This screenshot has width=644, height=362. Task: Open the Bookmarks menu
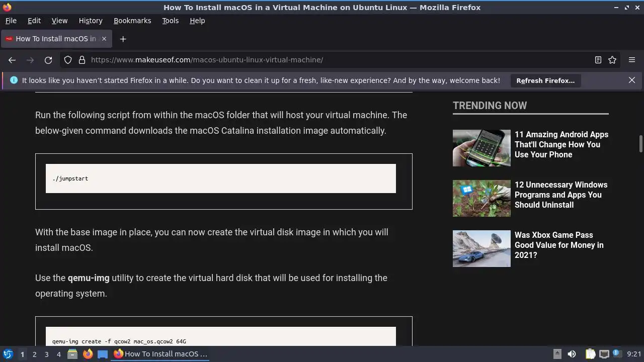pyautogui.click(x=132, y=21)
